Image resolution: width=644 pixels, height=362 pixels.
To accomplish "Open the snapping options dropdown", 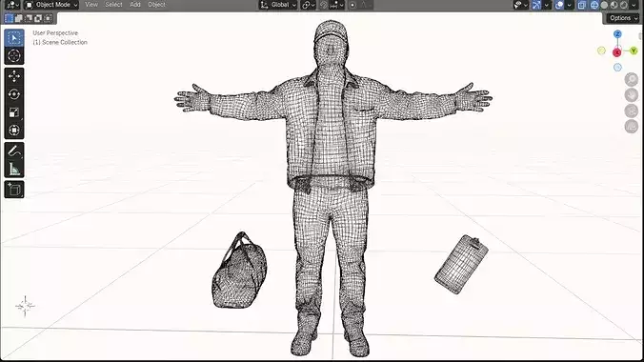I will point(337,5).
